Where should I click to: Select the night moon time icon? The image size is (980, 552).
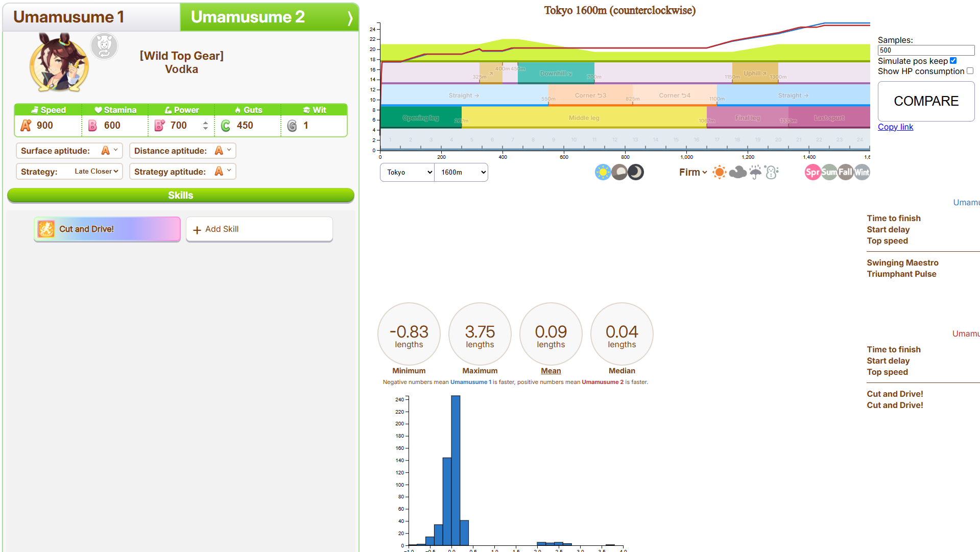pos(635,172)
